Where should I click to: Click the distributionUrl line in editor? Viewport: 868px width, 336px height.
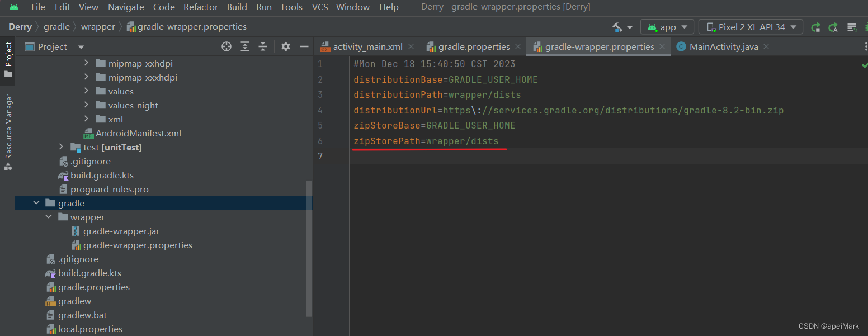tap(569, 110)
